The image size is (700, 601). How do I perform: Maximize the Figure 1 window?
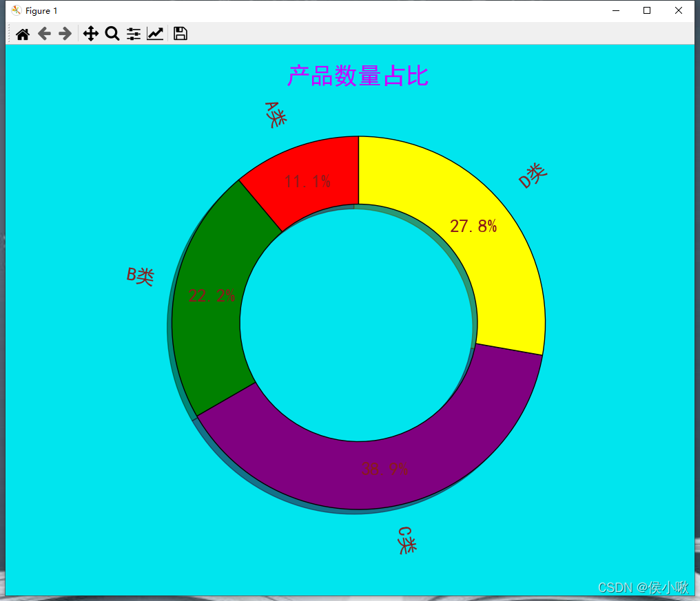pos(647,10)
